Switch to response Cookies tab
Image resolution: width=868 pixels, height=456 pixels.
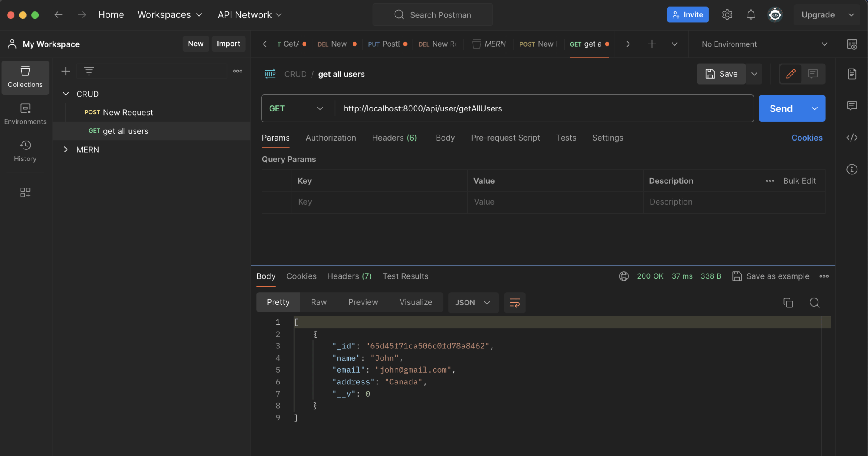point(301,276)
